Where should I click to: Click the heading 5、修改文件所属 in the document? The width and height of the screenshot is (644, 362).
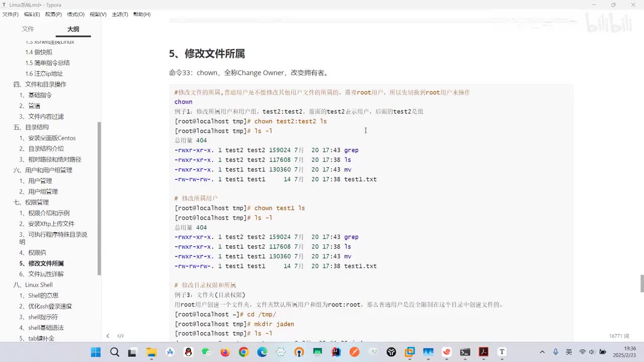pyautogui.click(x=207, y=54)
